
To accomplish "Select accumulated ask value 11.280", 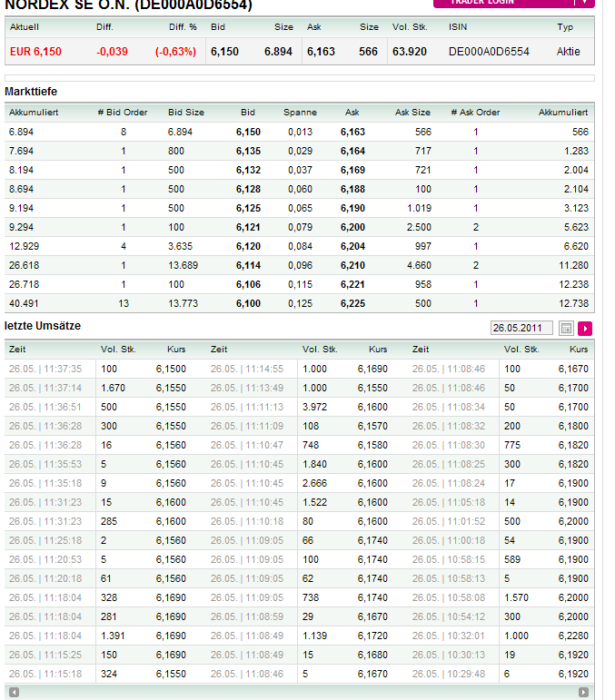I will (573, 266).
